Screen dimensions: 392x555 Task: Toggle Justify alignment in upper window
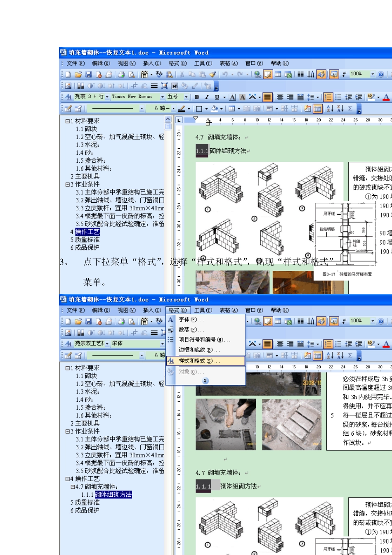click(x=268, y=97)
